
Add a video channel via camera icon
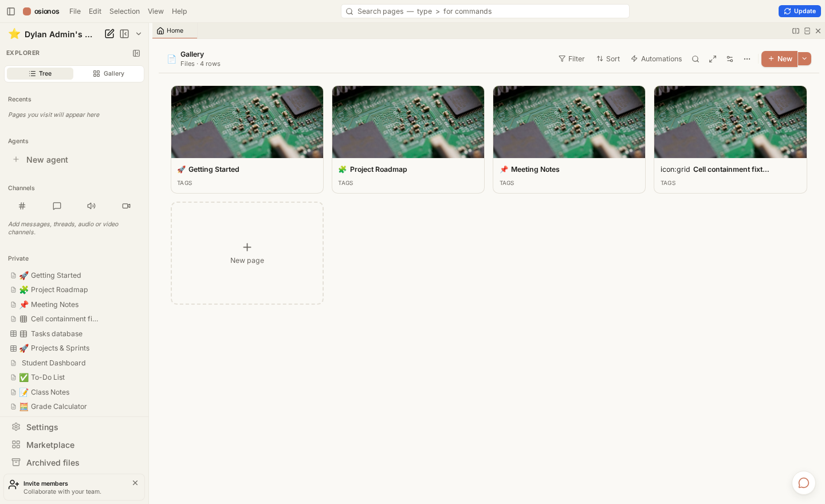127,206
